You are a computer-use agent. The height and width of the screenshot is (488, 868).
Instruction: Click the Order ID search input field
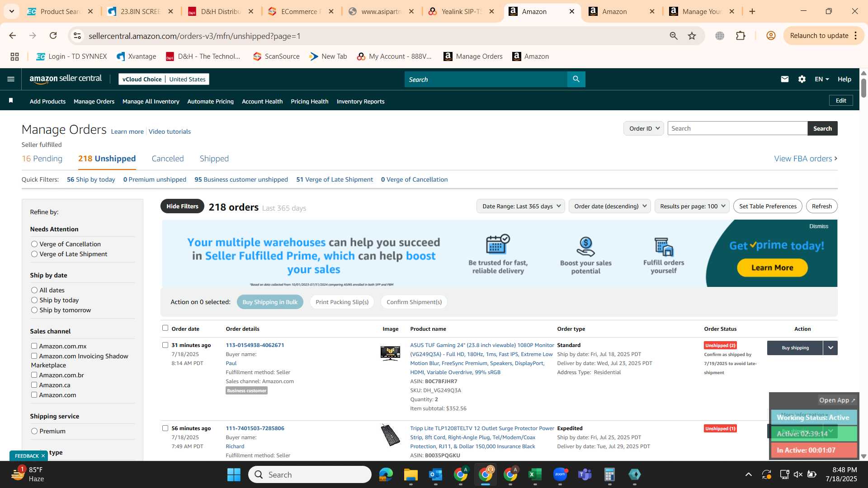tap(737, 128)
